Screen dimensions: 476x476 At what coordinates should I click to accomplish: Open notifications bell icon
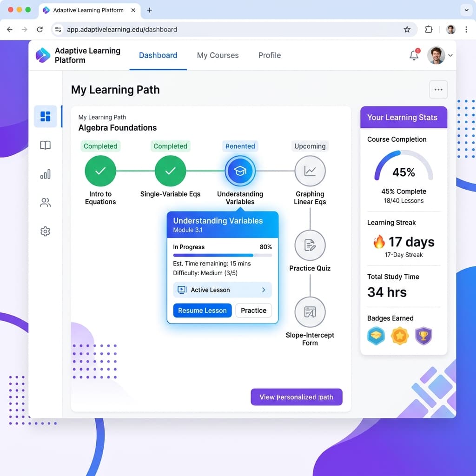click(x=414, y=55)
